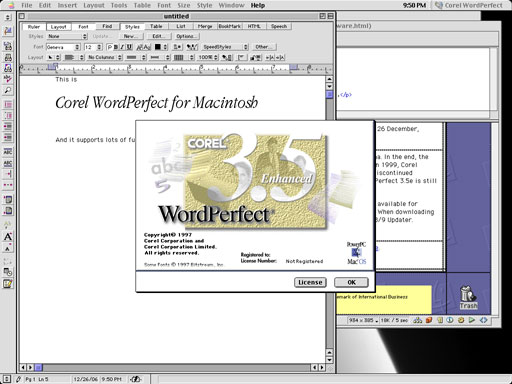512x384 pixels.
Task: Click the graphics tool icon atop left toolbar
Action: [8, 31]
